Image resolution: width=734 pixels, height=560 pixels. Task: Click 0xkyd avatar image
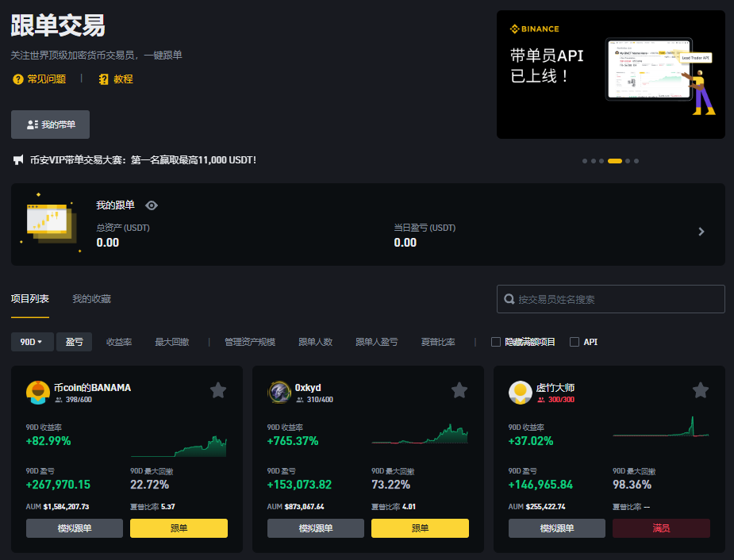tap(279, 393)
